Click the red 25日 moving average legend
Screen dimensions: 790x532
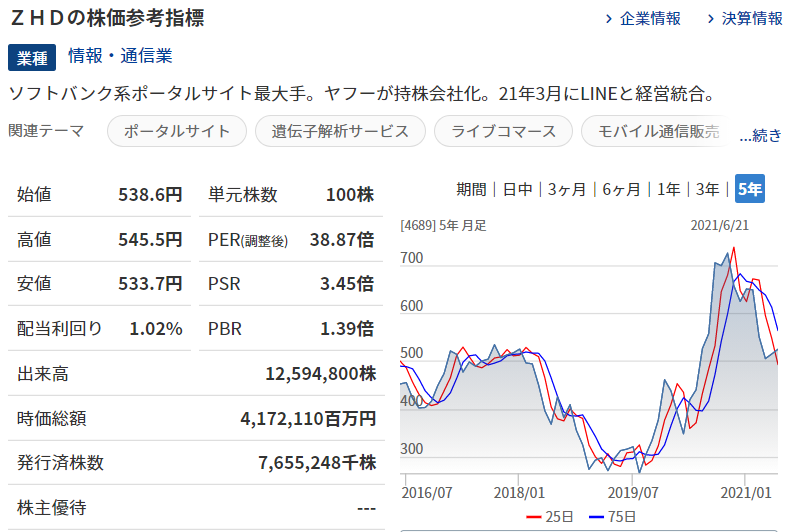(x=549, y=516)
